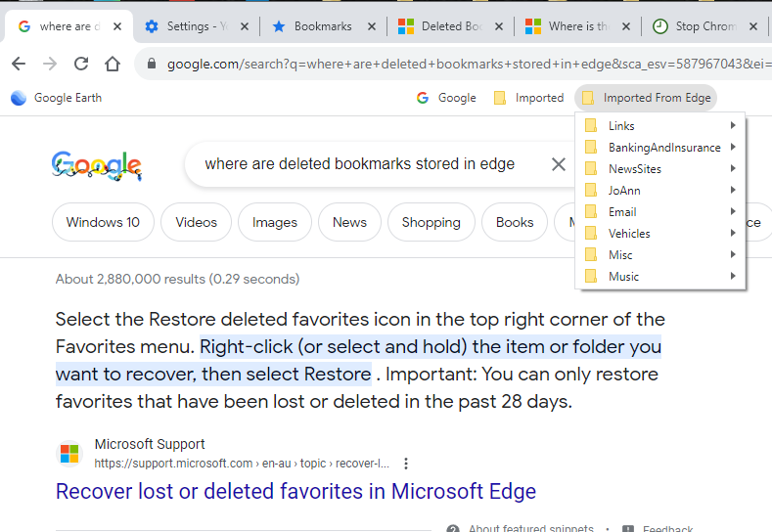772x532 pixels.
Task: Click the padlock site info icon
Action: tap(152, 64)
